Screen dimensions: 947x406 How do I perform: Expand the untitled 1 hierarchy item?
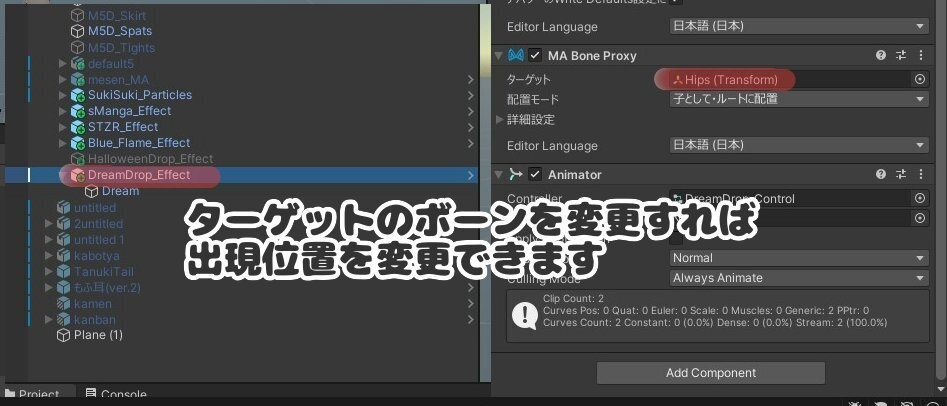(x=49, y=239)
